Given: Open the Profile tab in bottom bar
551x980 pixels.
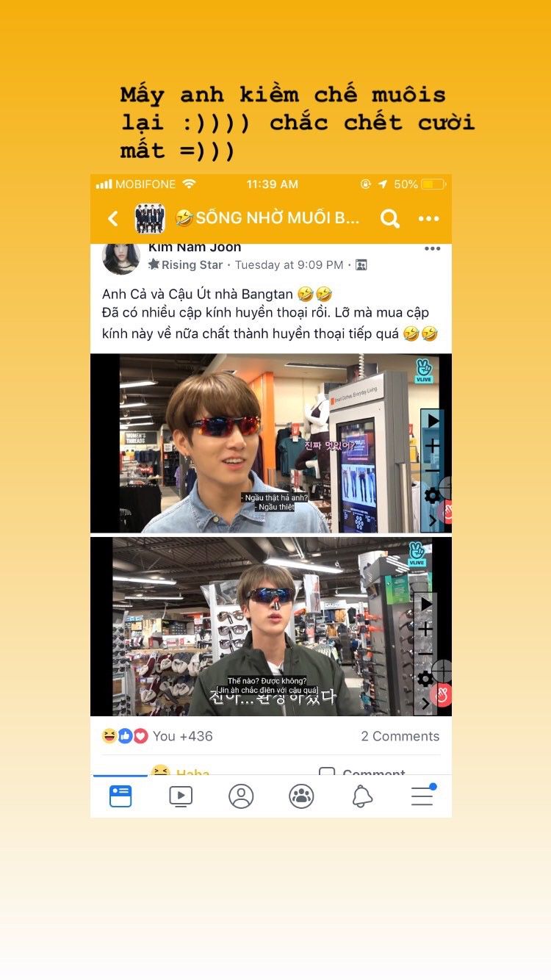Looking at the screenshot, I should (241, 796).
